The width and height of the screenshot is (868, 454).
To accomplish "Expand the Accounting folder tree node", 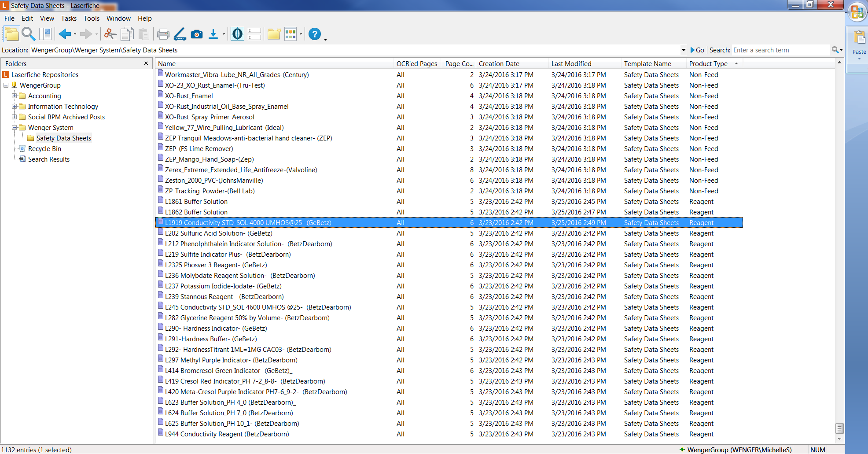I will [14, 96].
